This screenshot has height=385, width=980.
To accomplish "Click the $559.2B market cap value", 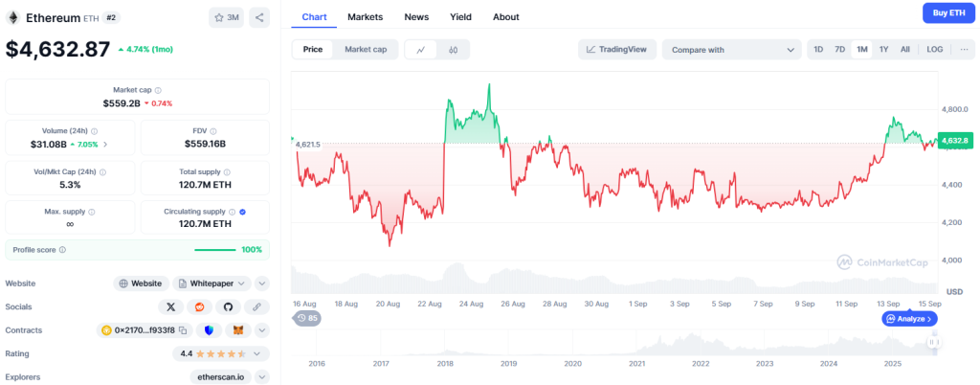I will click(x=122, y=103).
